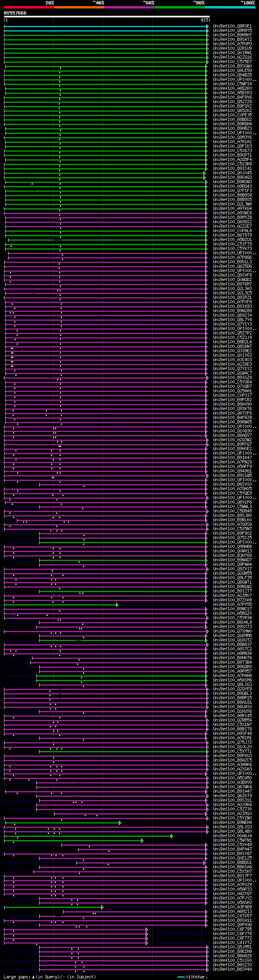Open hit UniRef100_B9FQV2
Viewport: 259px width, 980px height.
pos(232,106)
